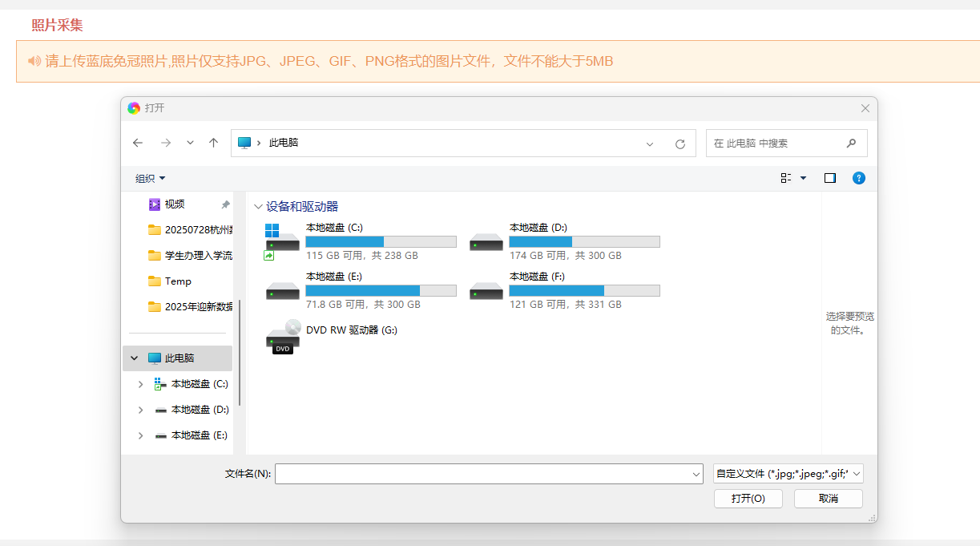Select the Temp folder in sidebar
980x546 pixels.
[x=170, y=281]
